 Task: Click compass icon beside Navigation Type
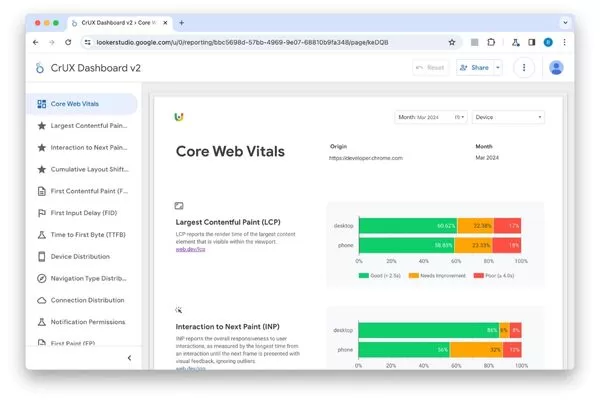coord(41,278)
